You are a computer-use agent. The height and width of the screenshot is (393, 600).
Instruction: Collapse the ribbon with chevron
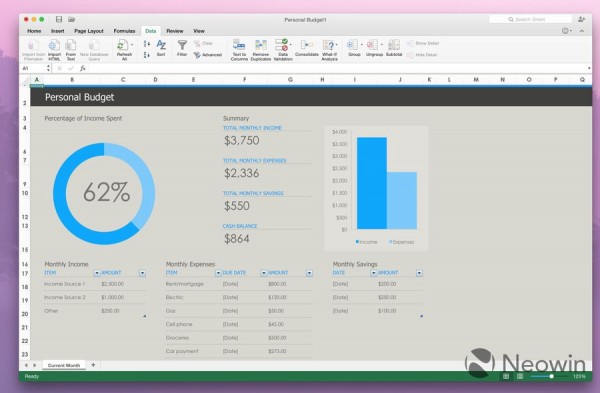pyautogui.click(x=582, y=31)
